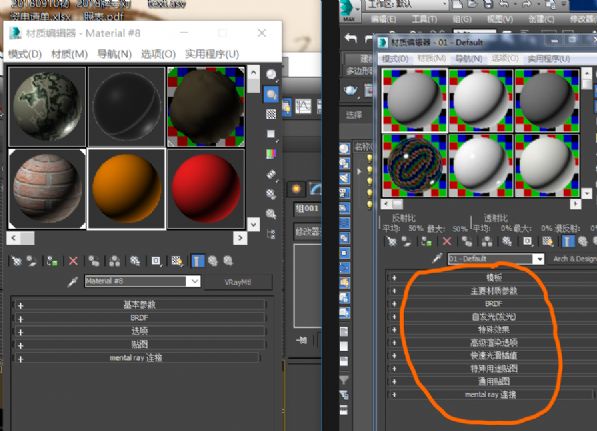This screenshot has width=597, height=431.
Task: Toggle the backlight icon in left editor sidebar
Action: 271,94
